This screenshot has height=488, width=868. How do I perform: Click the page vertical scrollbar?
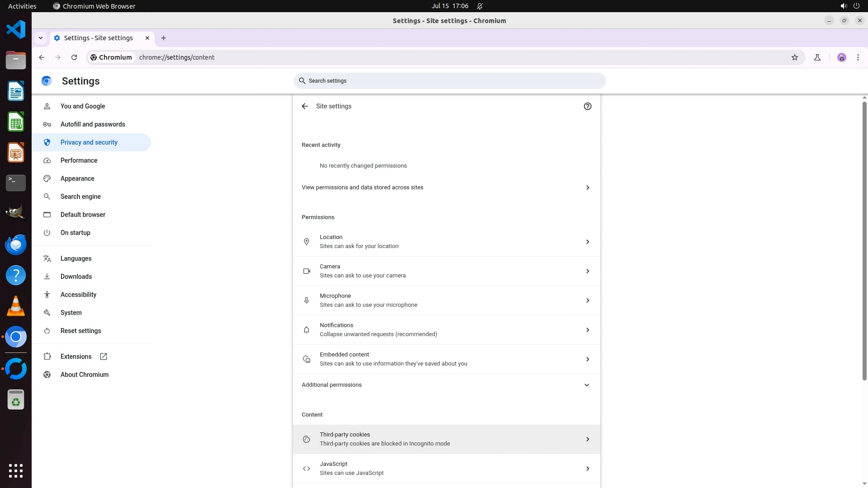tap(864, 239)
